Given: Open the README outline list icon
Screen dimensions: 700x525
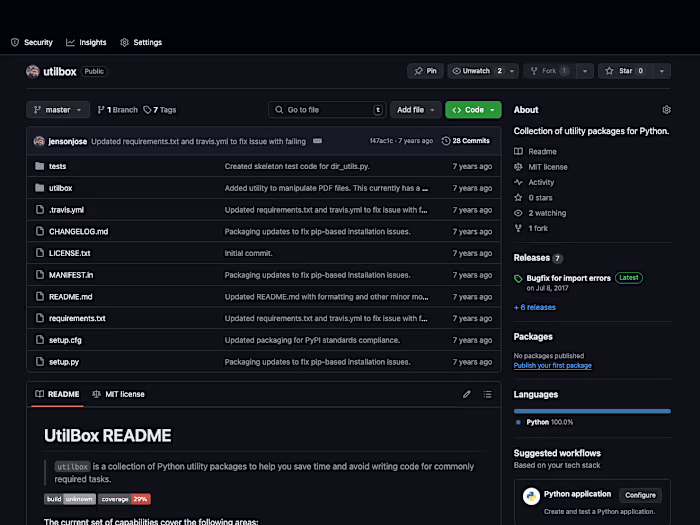Looking at the screenshot, I should (487, 394).
